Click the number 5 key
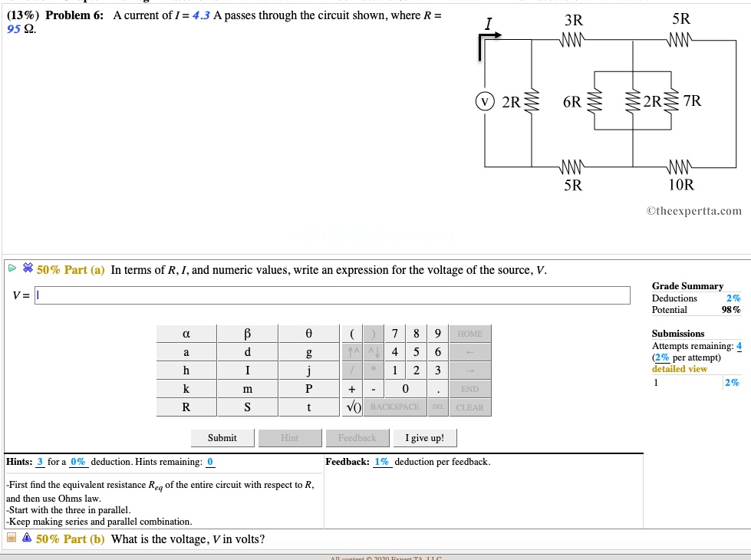Screen dimensions: 751x560 click(417, 352)
